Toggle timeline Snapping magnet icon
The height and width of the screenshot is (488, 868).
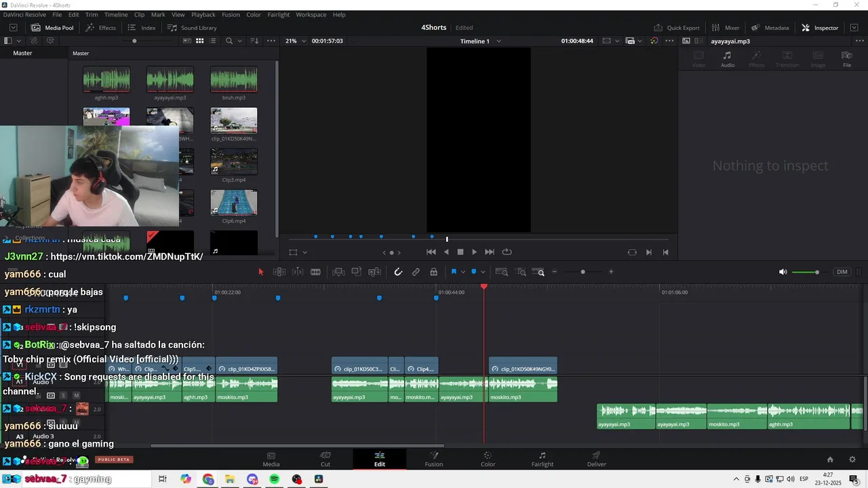click(x=398, y=272)
